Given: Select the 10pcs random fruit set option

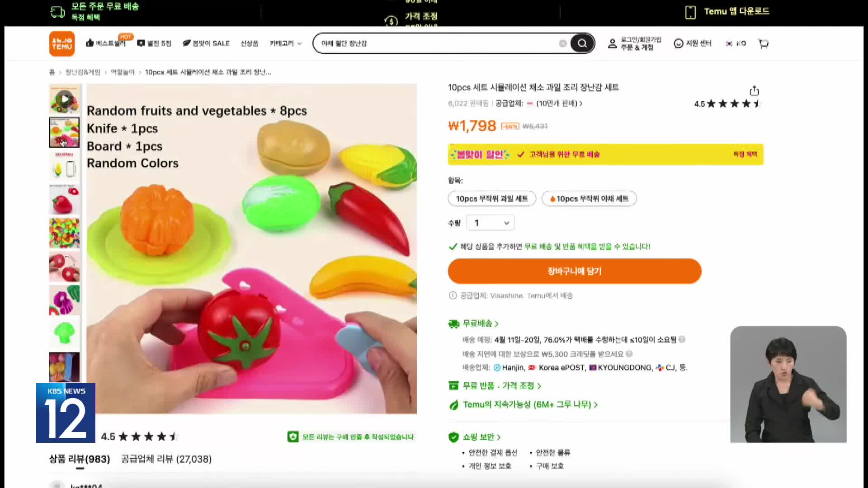Looking at the screenshot, I should [492, 198].
